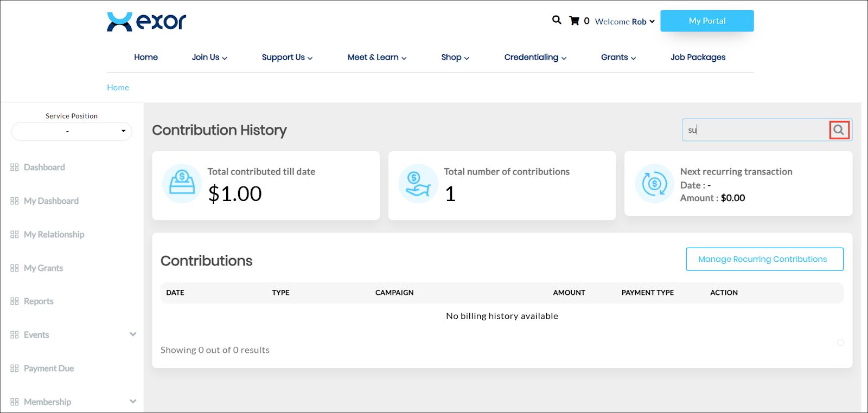Click the Home breadcrumb link
The height and width of the screenshot is (413, 868).
tap(118, 87)
